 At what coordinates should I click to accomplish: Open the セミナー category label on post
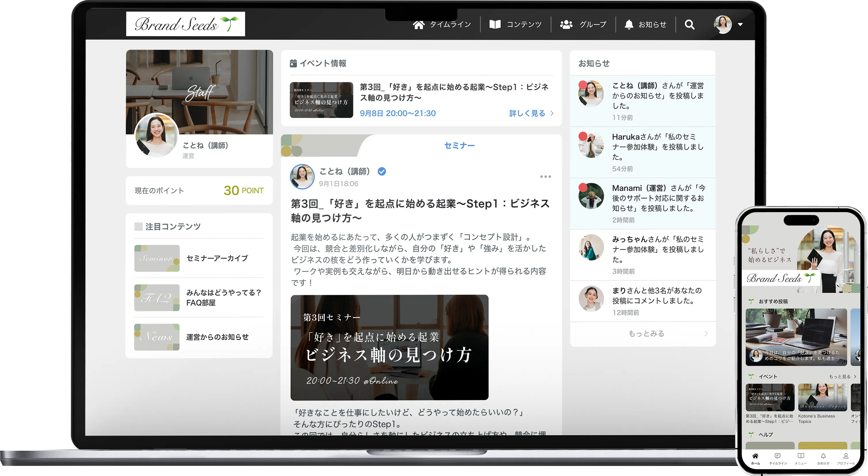click(459, 146)
